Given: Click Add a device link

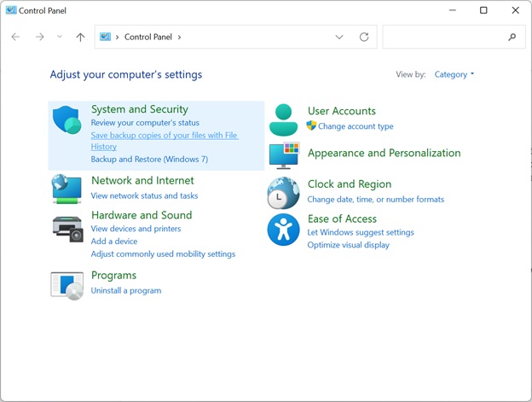Looking at the screenshot, I should point(114,241).
